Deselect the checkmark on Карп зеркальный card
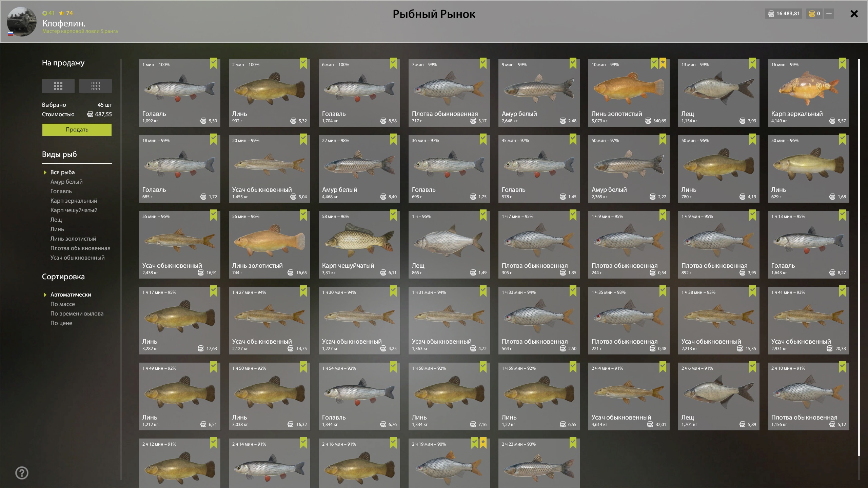 tap(843, 63)
